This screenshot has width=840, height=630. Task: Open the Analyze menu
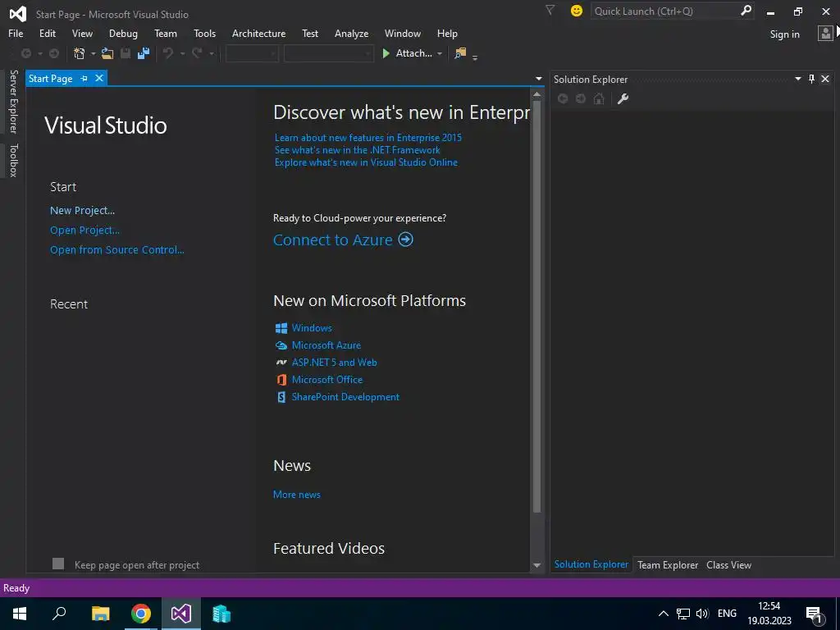tap(351, 33)
